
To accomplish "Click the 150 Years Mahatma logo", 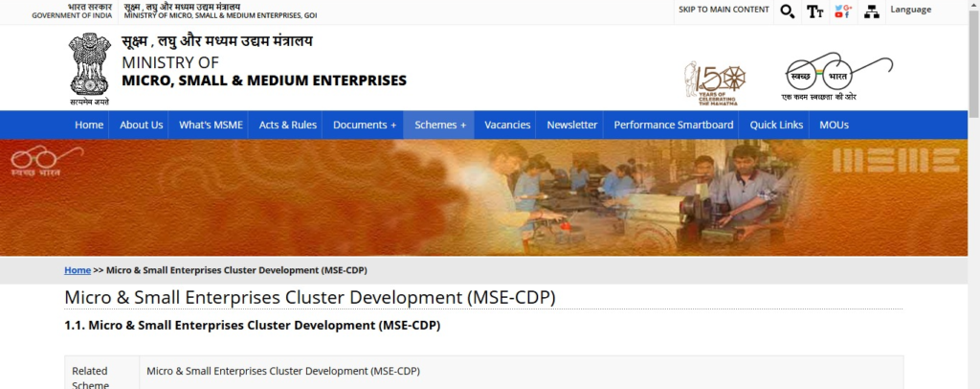I will tap(715, 82).
